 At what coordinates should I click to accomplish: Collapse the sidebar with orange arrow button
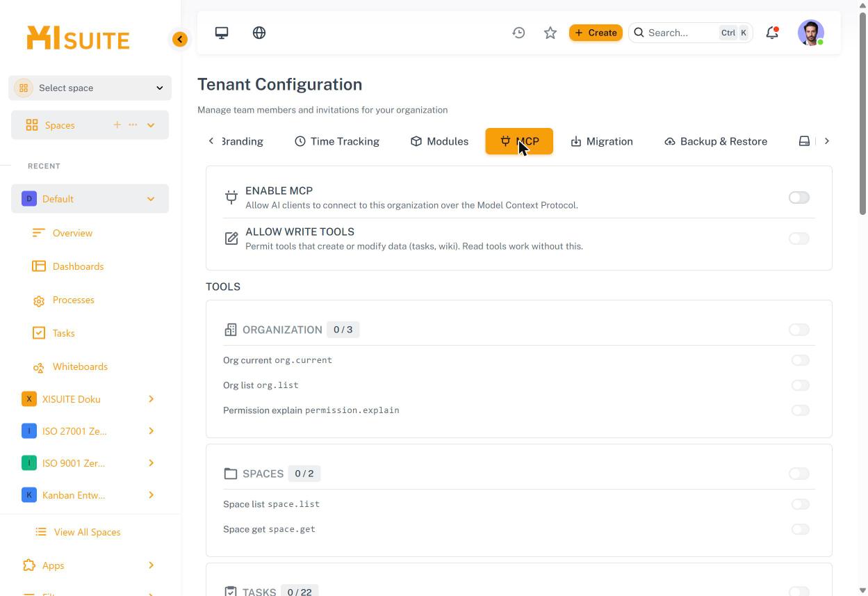[180, 39]
